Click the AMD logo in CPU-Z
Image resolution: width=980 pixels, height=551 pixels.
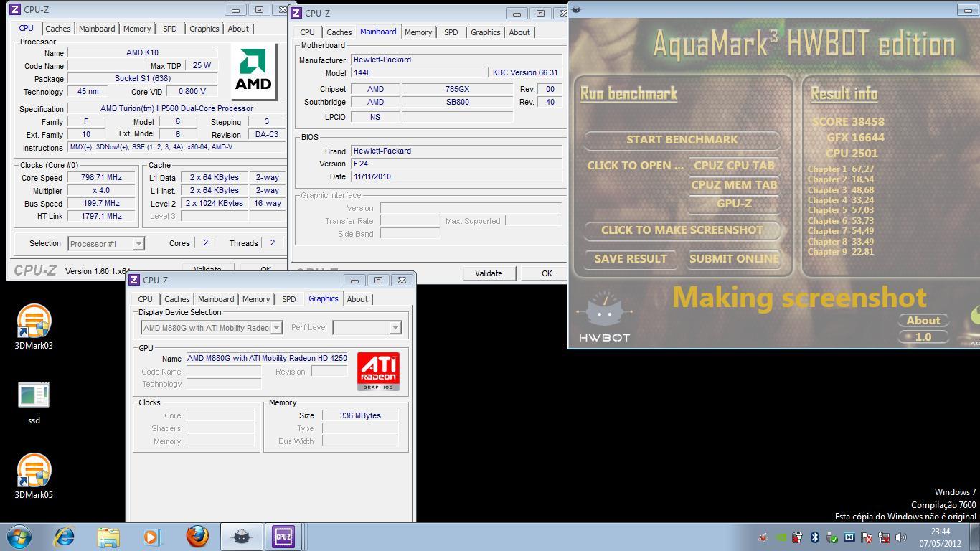pos(254,72)
